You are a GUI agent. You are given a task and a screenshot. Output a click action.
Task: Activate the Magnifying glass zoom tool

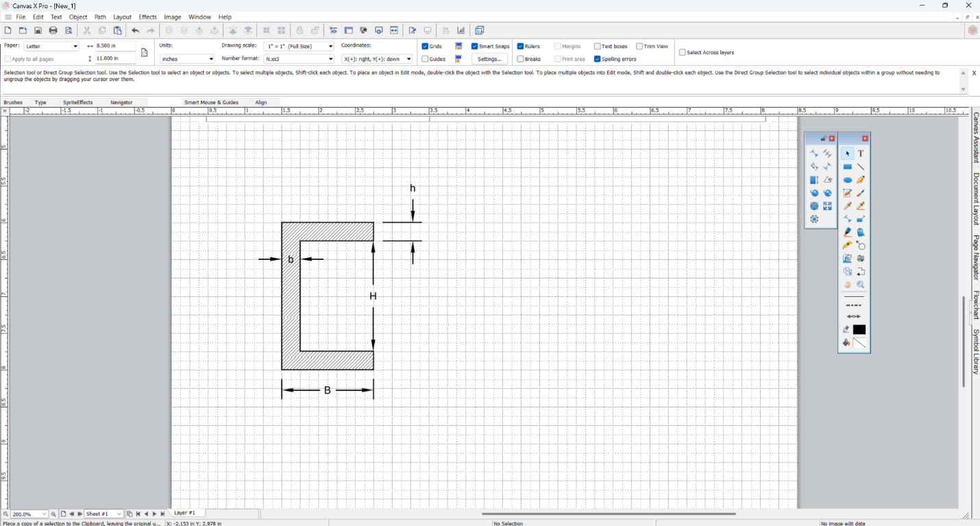861,285
